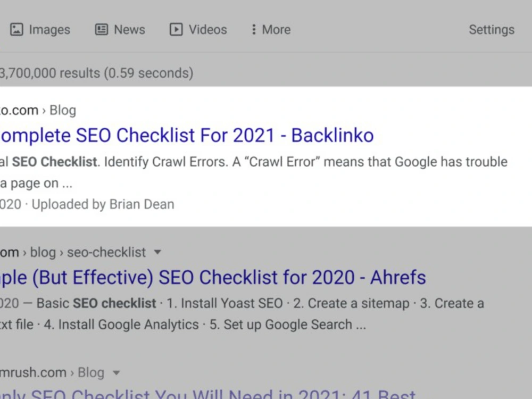Switch to the Images tab
Image resolution: width=532 pixels, height=399 pixels.
(x=40, y=29)
